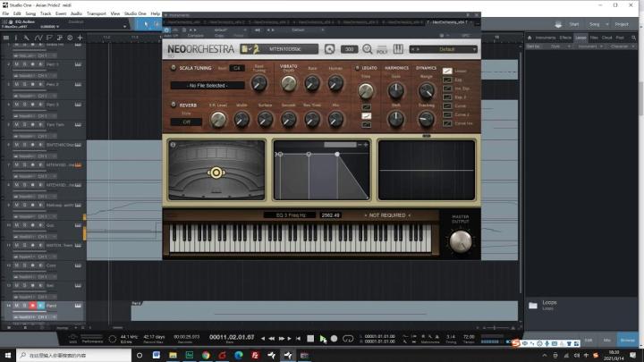644x362 pixels.
Task: Click the Windows Start button
Action: pos(8,355)
